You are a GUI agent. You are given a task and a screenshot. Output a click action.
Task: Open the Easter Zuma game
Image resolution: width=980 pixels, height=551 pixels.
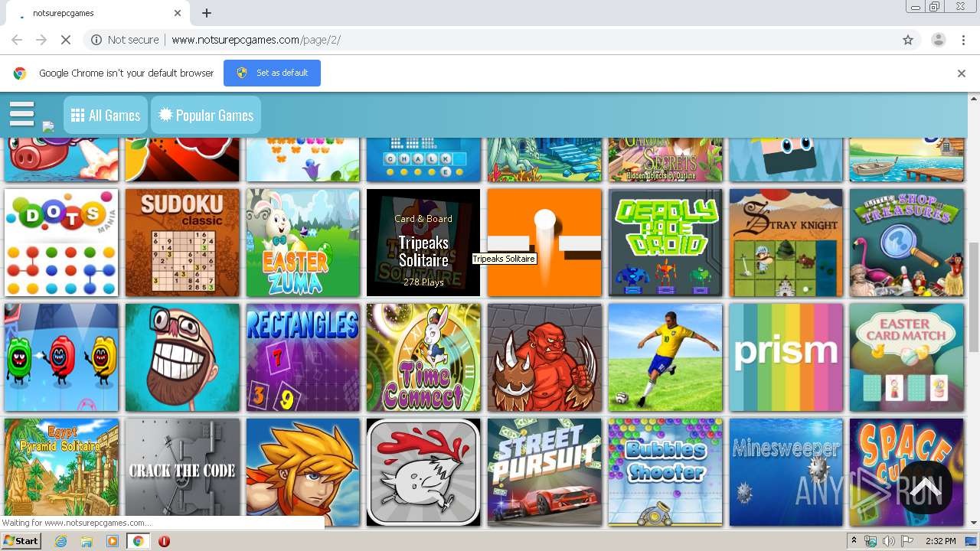[302, 243]
